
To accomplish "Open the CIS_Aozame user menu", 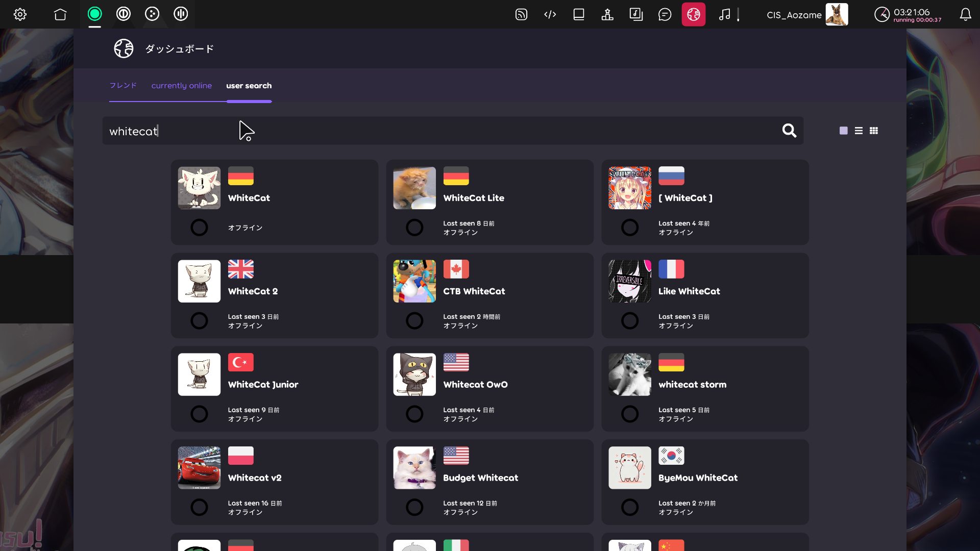I will click(807, 14).
